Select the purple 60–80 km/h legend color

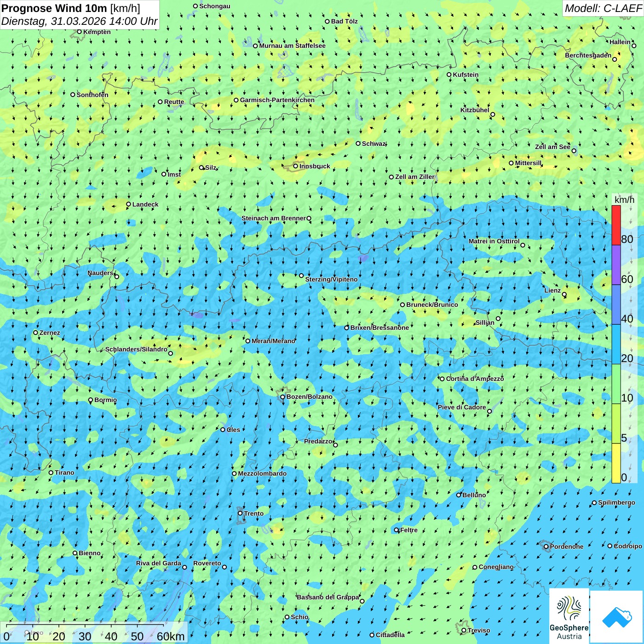pos(616,265)
